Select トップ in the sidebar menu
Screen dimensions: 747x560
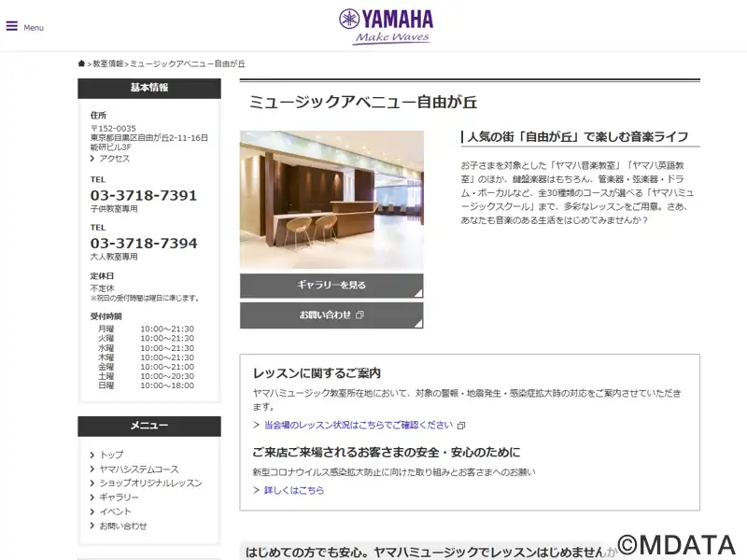tap(111, 455)
